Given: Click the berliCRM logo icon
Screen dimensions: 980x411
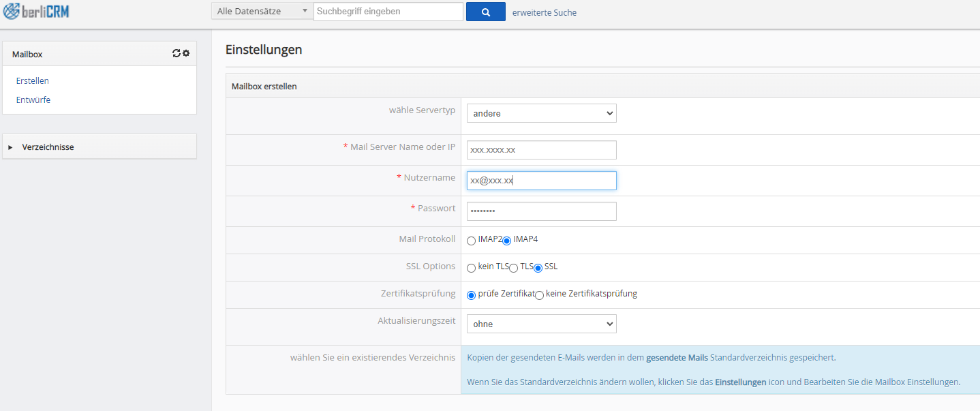Looking at the screenshot, I should pyautogui.click(x=10, y=11).
